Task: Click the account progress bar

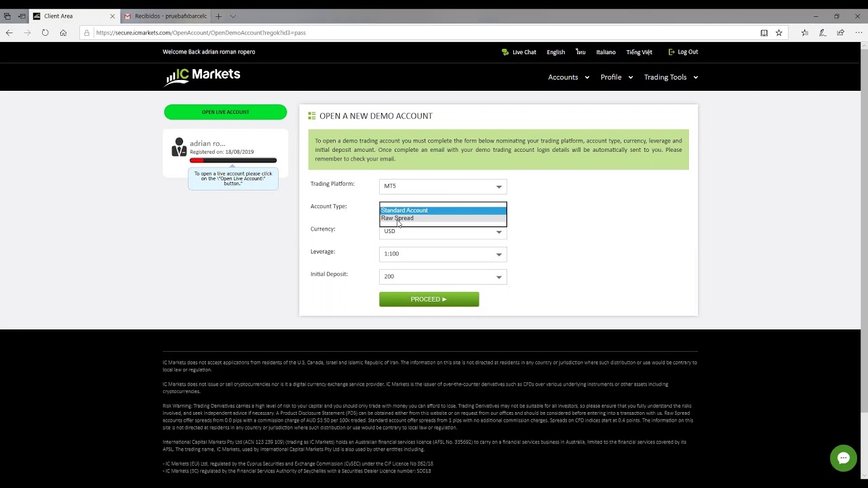Action: tap(233, 161)
